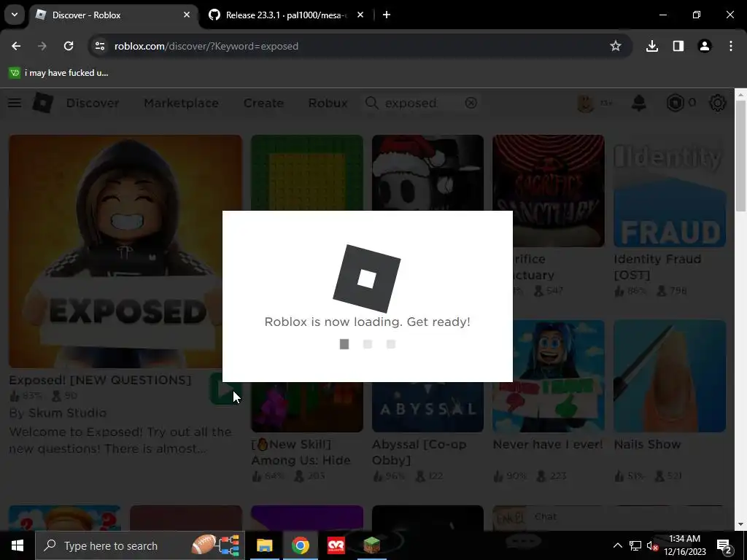Image resolution: width=747 pixels, height=560 pixels.
Task: Open the Roblox settings gear
Action: coord(718,103)
